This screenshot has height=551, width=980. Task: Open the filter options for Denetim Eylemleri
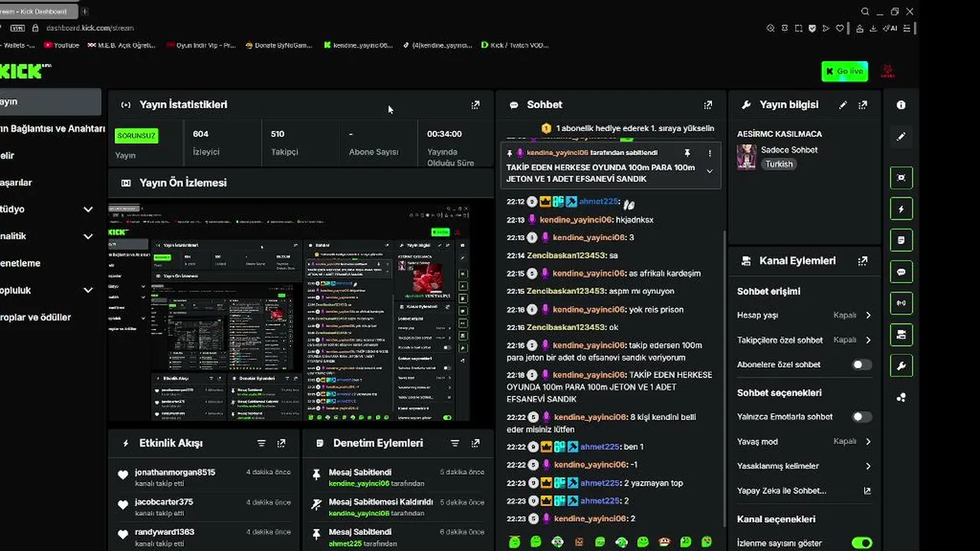(x=455, y=443)
